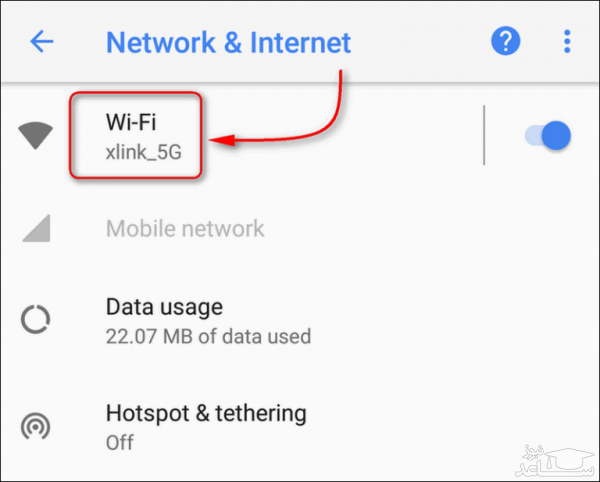Open the Mobile network entry

pos(300,228)
